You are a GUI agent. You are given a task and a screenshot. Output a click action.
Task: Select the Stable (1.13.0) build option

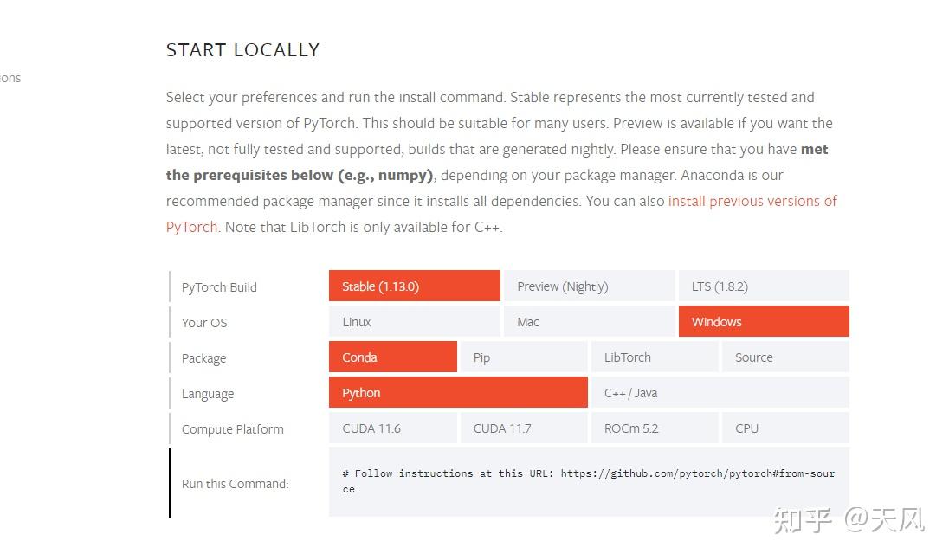click(x=414, y=286)
